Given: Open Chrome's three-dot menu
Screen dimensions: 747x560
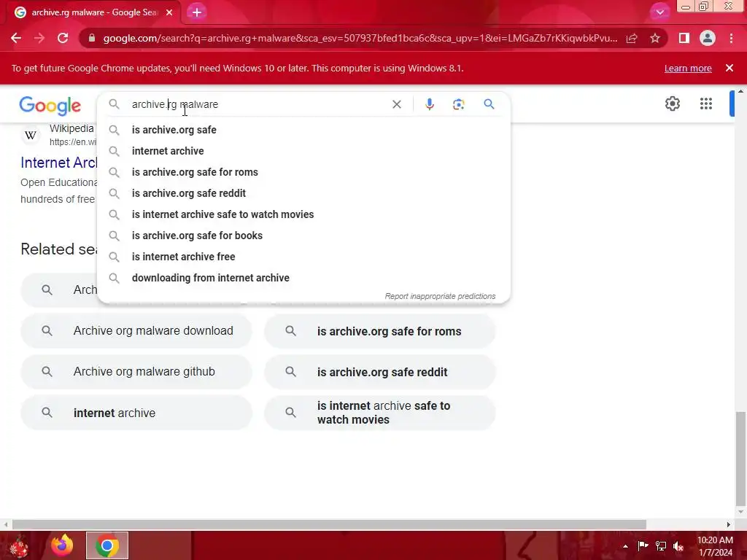Looking at the screenshot, I should [x=731, y=38].
